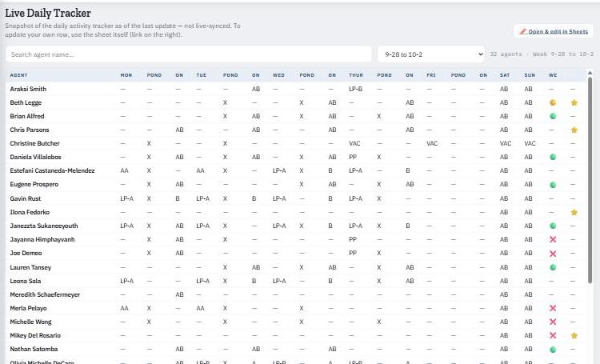Select agent name Gavin Rust

(26, 198)
